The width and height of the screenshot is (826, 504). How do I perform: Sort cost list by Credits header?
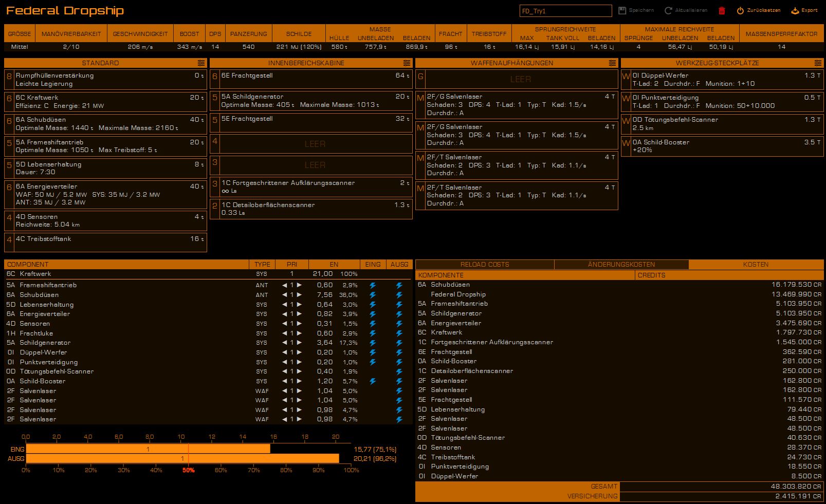[x=729, y=275]
